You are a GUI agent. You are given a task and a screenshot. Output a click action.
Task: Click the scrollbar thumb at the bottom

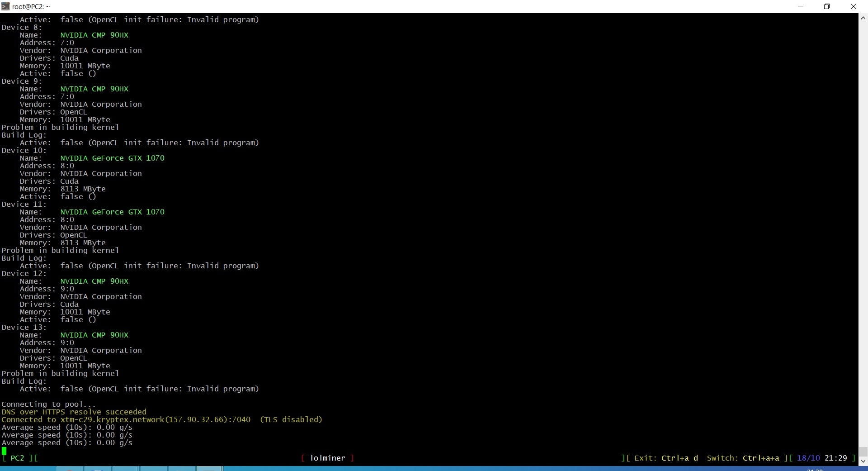(x=863, y=452)
